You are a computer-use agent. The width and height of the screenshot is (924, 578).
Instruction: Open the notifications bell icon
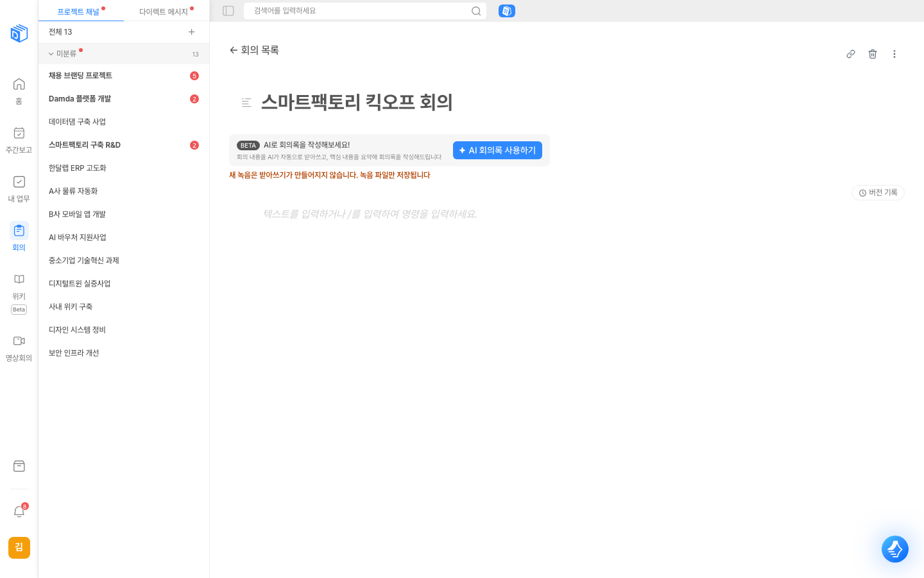19,512
